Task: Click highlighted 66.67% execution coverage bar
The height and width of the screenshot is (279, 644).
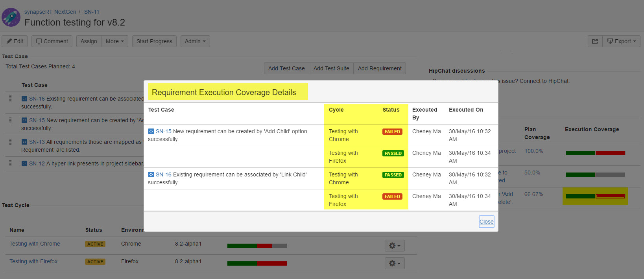Action: [595, 196]
